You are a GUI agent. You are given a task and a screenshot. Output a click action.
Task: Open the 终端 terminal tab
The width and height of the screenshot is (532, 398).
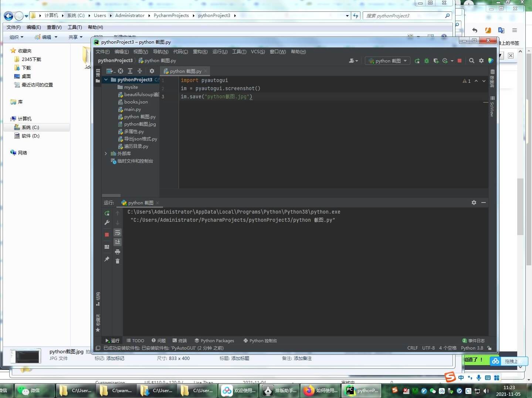(x=180, y=341)
